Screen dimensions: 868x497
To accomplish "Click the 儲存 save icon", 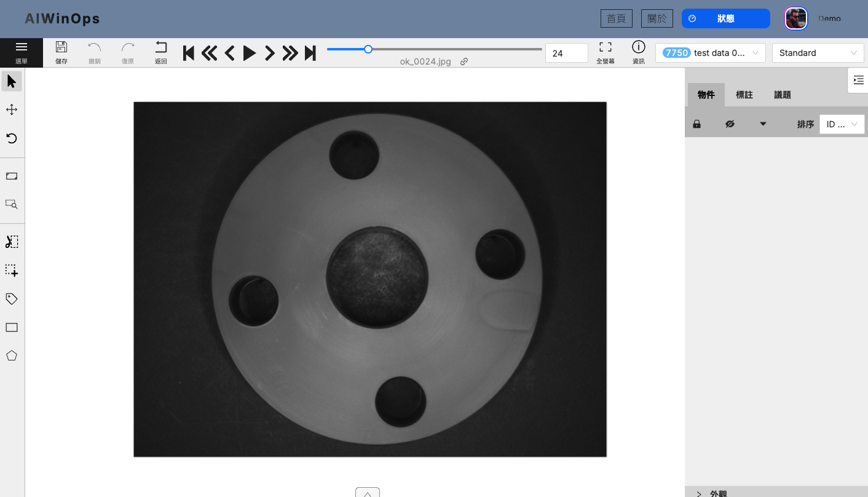I will point(61,52).
